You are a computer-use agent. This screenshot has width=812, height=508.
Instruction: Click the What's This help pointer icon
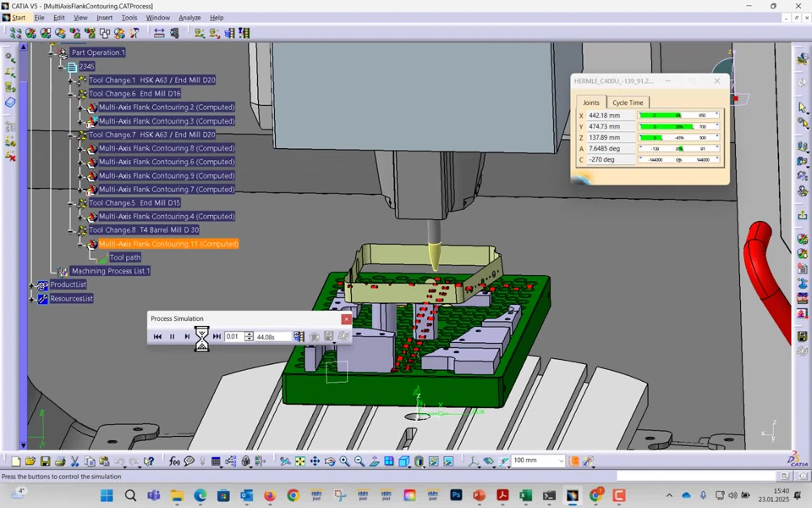pyautogui.click(x=149, y=461)
